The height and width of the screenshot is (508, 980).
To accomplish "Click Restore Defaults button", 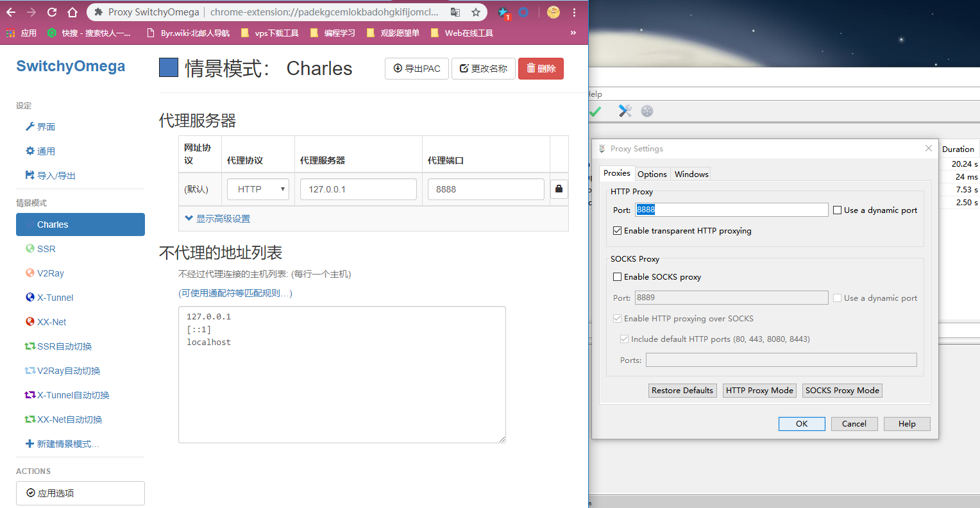I will pyautogui.click(x=682, y=391).
